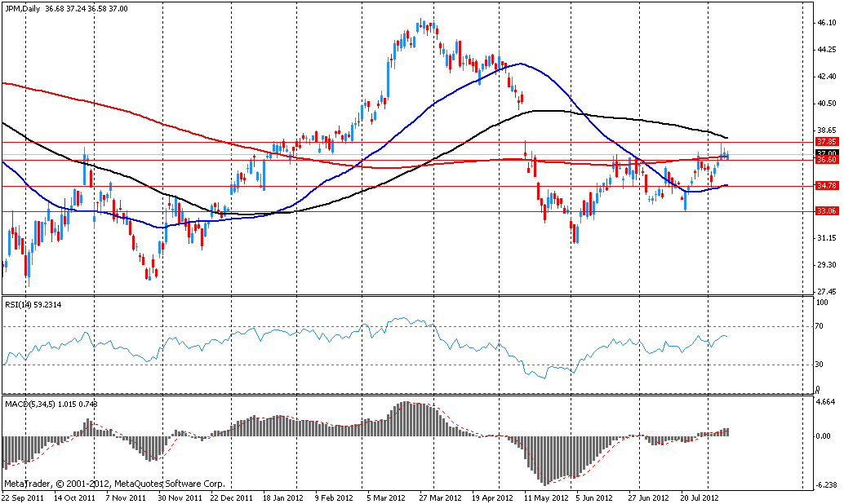Click the 46.10 value on price axis

827,23
